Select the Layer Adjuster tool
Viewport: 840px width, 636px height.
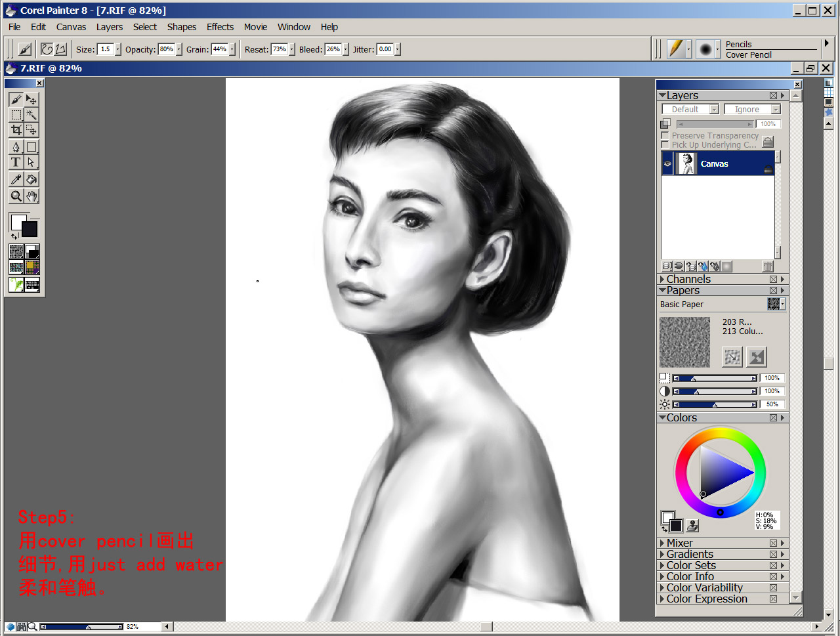pos(31,99)
